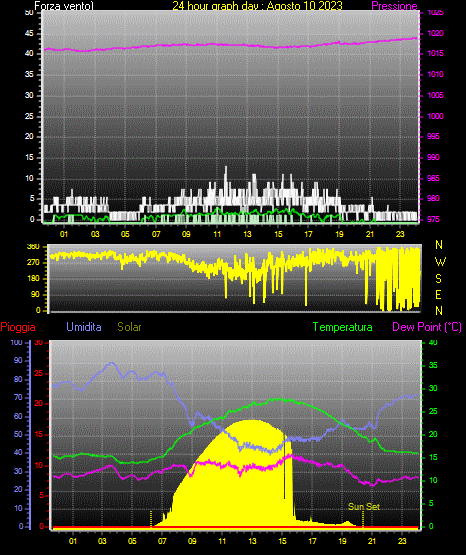Click the Sun Set marker text

coord(364,507)
